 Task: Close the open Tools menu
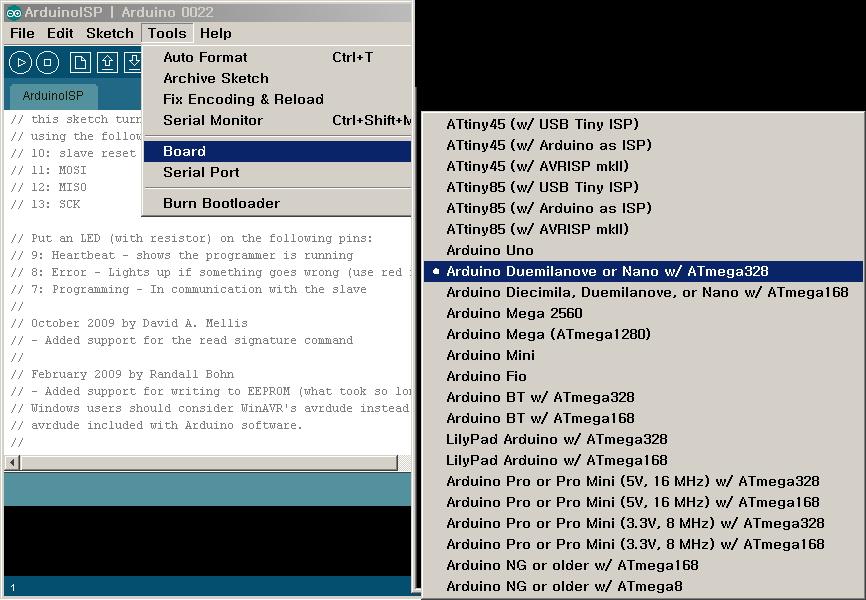click(x=167, y=34)
